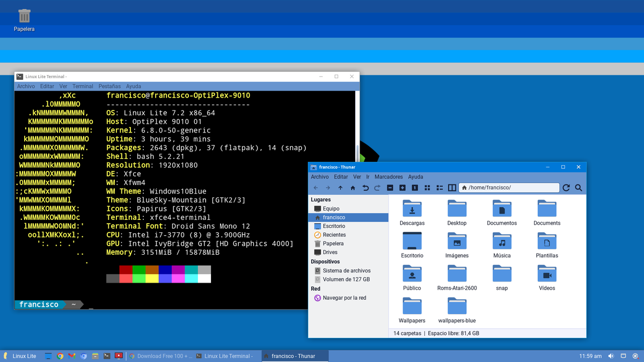
Task: Switch to francisco - Thunar taskbar button
Action: pos(294,356)
